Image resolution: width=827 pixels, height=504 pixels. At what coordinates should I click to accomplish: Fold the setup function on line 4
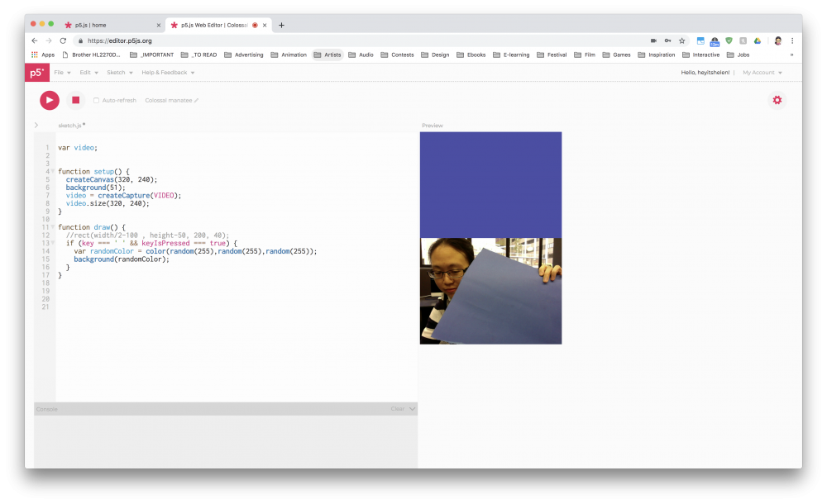click(x=52, y=172)
